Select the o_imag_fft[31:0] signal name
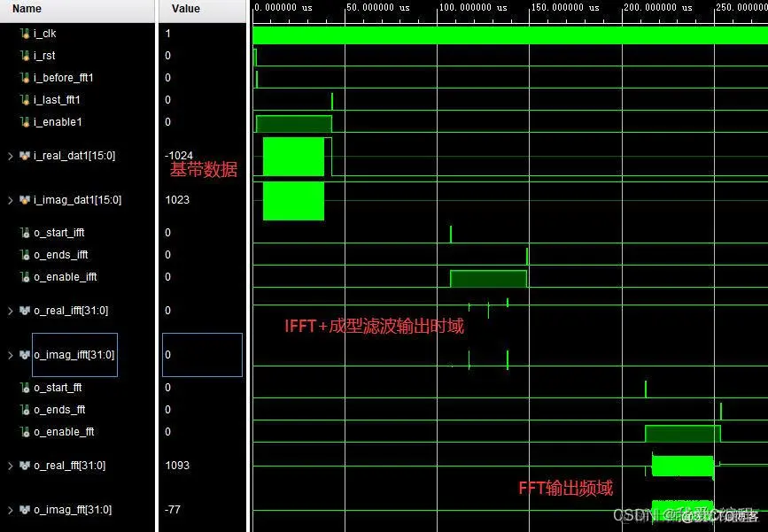 coord(73,510)
